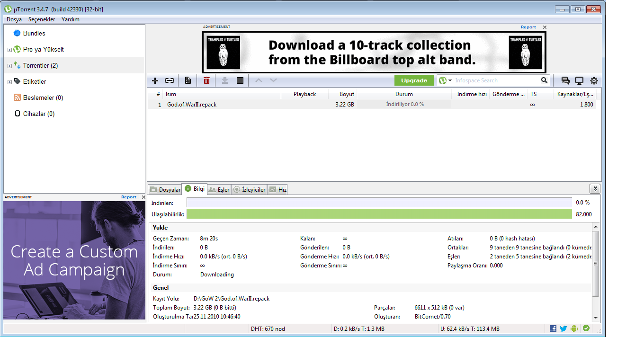
Task: Click the remote monitor icon in toolbar
Action: 579,80
